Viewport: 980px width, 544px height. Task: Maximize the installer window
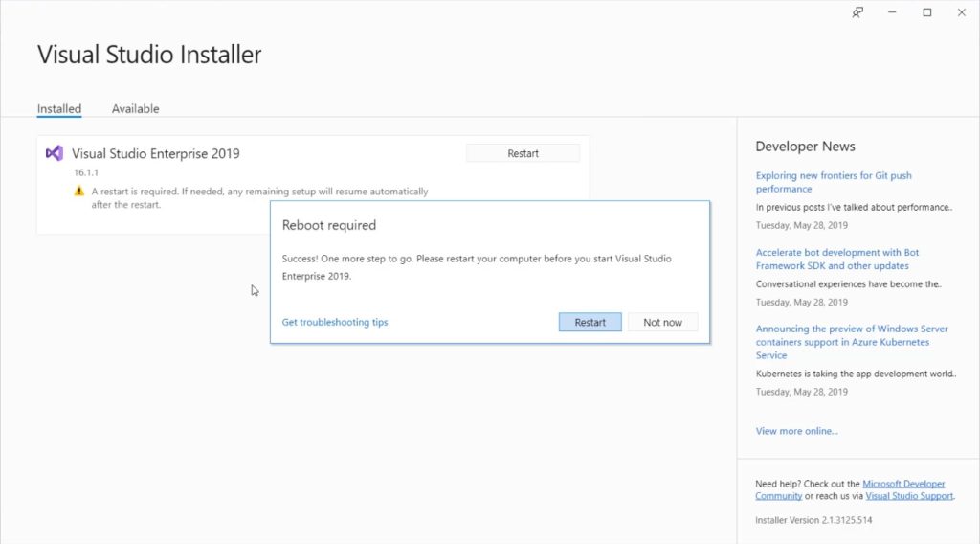point(926,12)
